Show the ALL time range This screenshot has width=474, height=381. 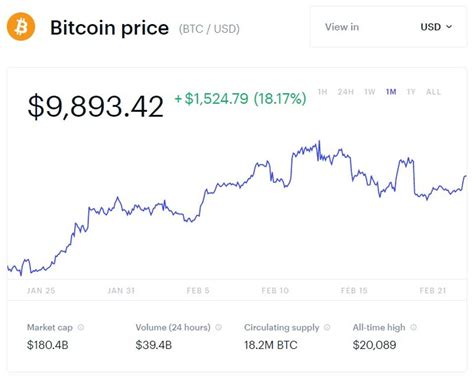[433, 92]
